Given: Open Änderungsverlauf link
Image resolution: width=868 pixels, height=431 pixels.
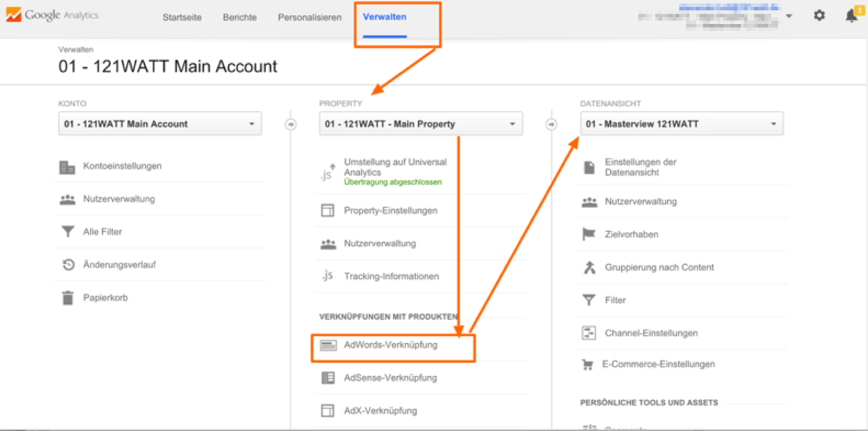Looking at the screenshot, I should [x=120, y=265].
